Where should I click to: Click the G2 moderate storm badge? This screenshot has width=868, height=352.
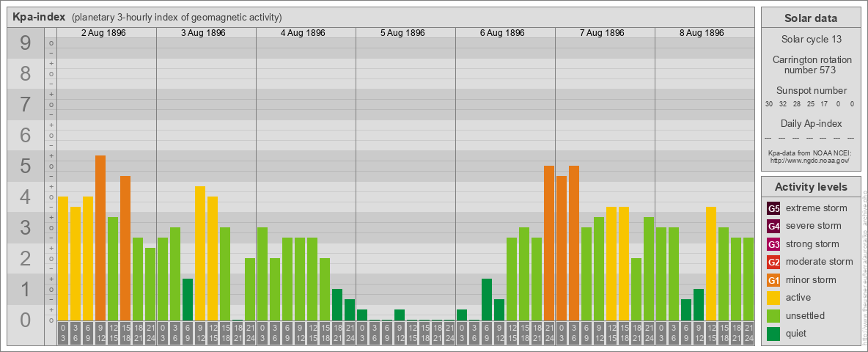773,262
